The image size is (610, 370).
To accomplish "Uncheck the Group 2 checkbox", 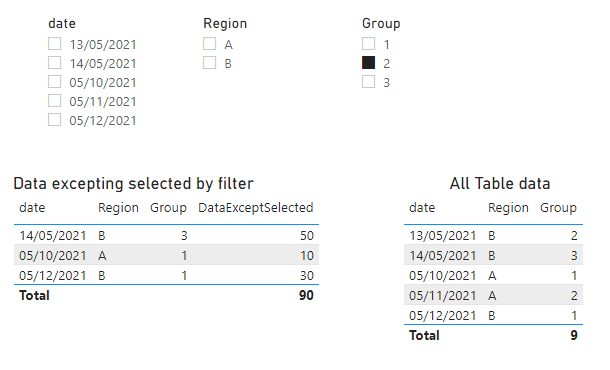I will (x=368, y=63).
